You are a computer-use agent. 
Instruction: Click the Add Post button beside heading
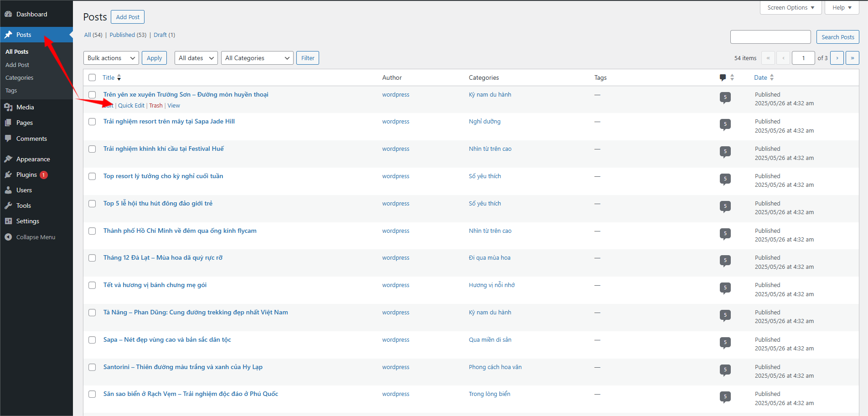pos(128,17)
